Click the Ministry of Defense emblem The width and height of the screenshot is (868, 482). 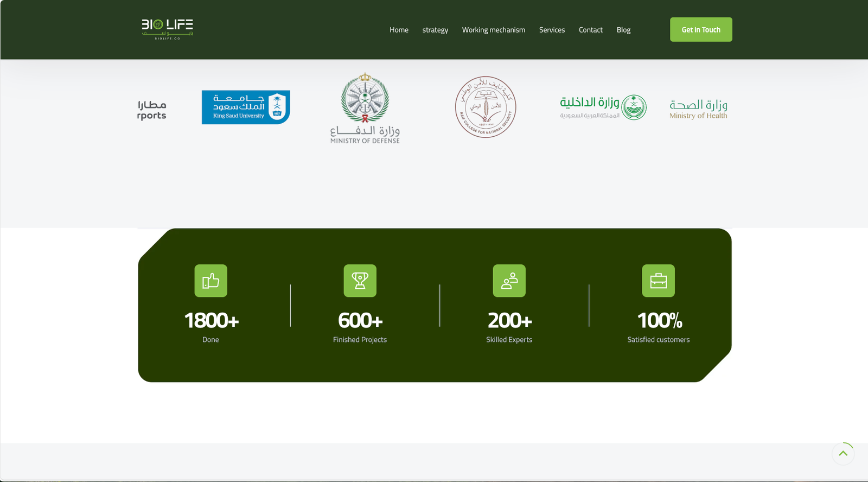[365, 108]
